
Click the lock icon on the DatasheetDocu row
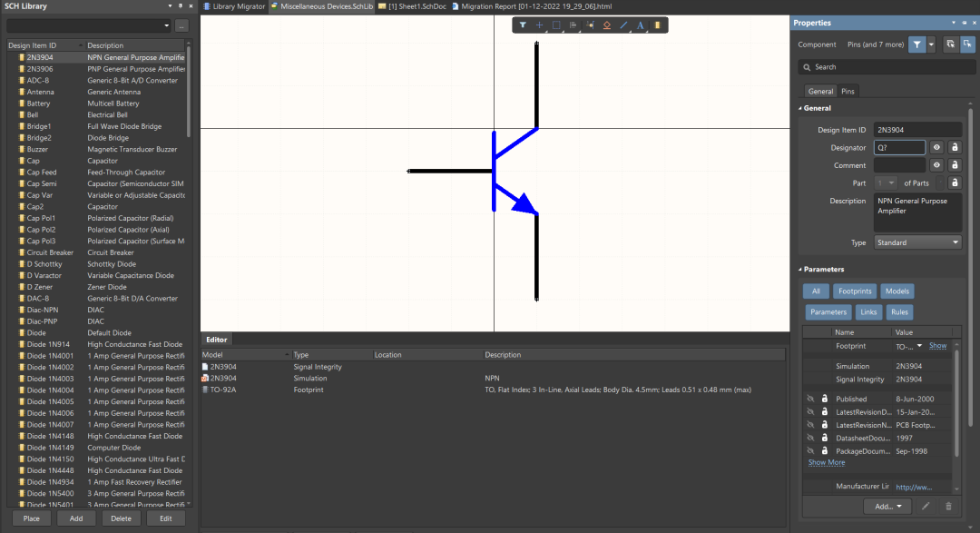tap(824, 438)
